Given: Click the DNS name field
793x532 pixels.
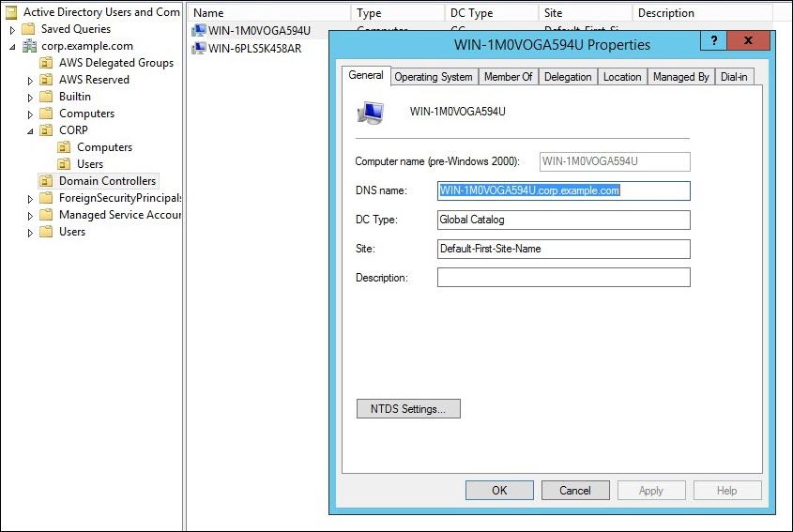Looking at the screenshot, I should (563, 190).
